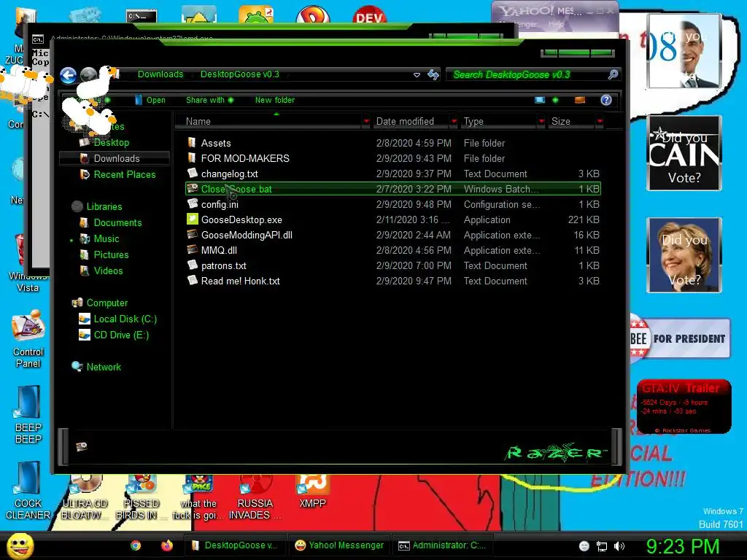This screenshot has height=560, width=747.
Task: Select Network in the navigation pane
Action: 104,367
